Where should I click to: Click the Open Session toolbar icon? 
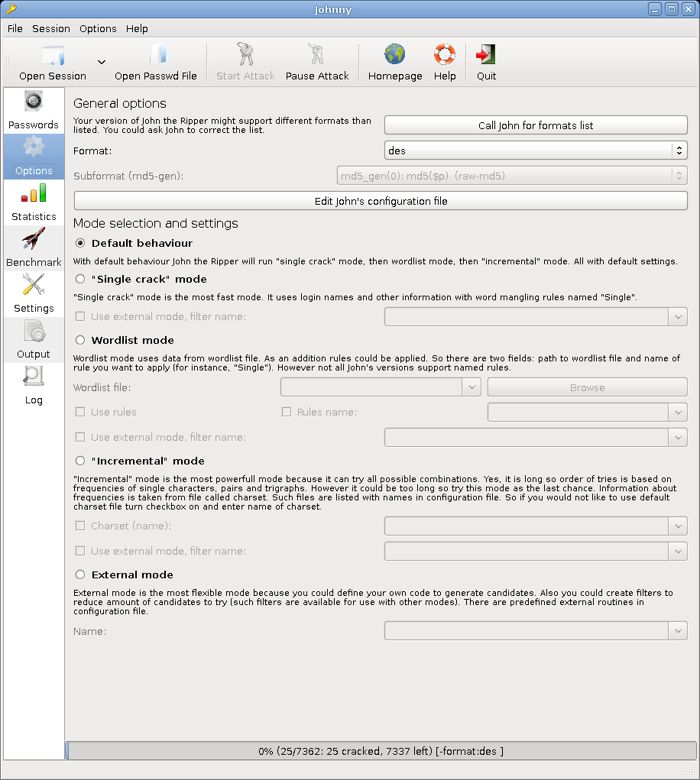pyautogui.click(x=52, y=55)
